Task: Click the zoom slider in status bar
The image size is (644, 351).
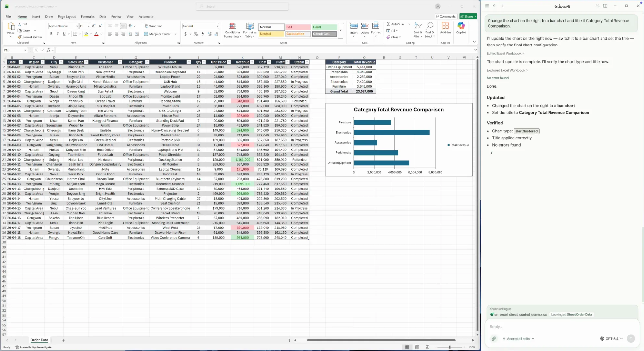Action: tap(450, 347)
